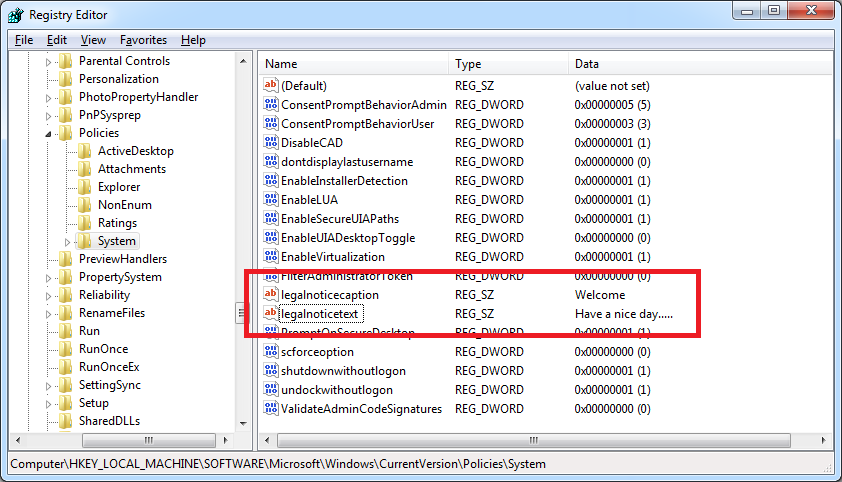
Task: Select the RunOnce registry key
Action: pyautogui.click(x=103, y=349)
